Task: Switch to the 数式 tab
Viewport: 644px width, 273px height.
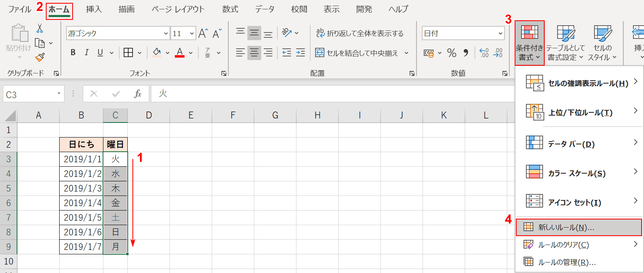Action: 230,9
